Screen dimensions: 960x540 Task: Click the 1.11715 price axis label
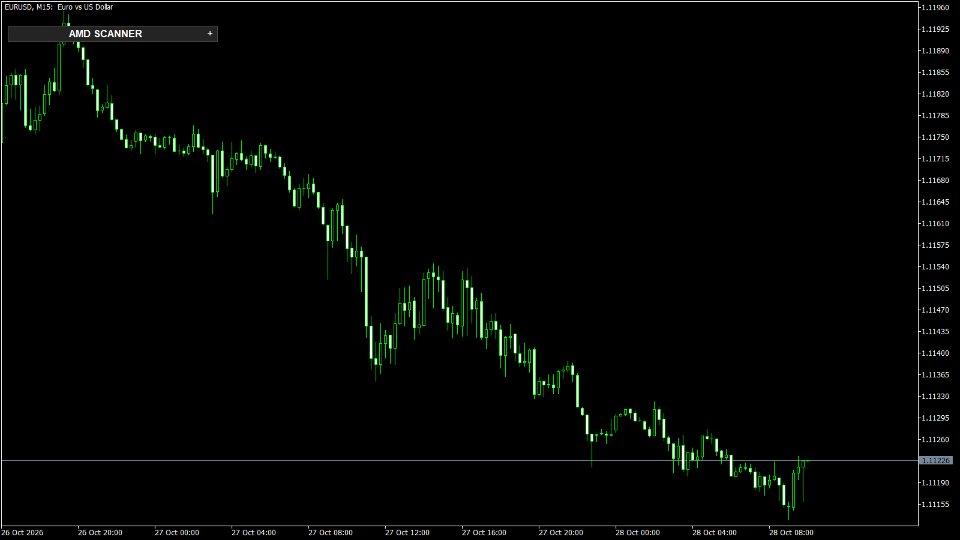click(x=935, y=159)
